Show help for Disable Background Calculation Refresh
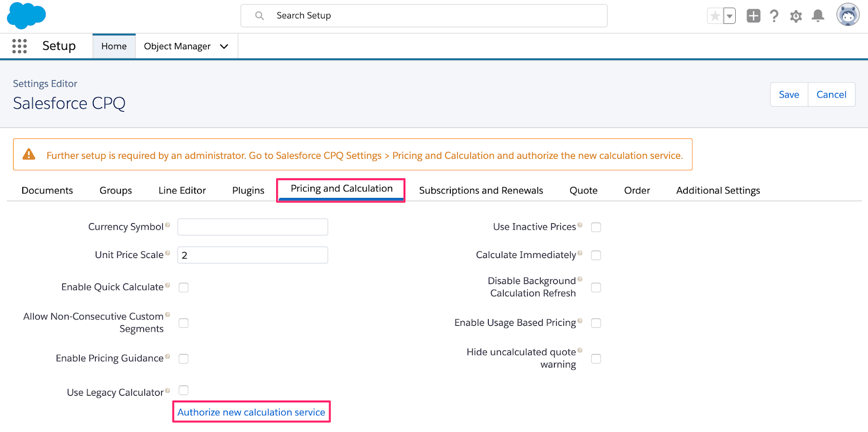868x432 pixels. click(580, 279)
